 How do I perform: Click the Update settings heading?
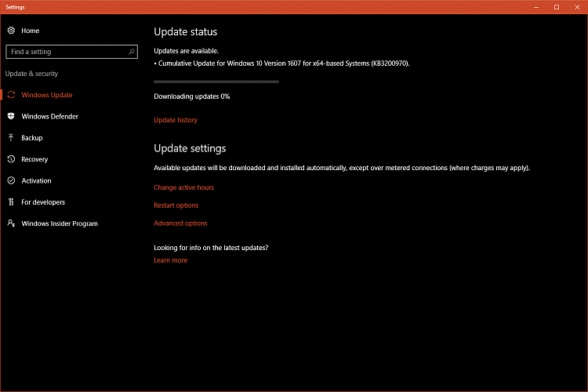click(x=191, y=148)
